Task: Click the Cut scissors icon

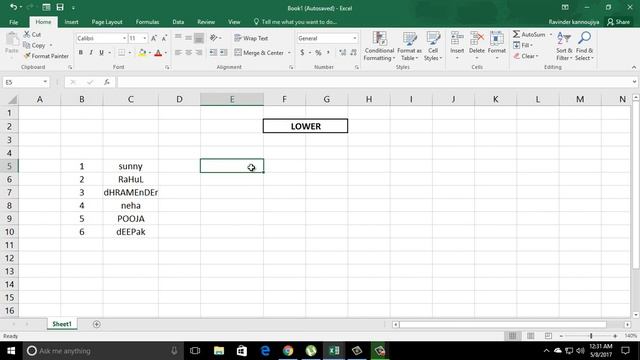Action: (x=27, y=34)
